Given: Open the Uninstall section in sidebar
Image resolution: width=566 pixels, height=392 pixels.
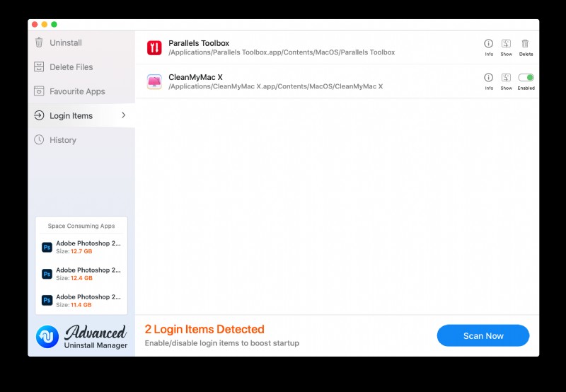Looking at the screenshot, I should pos(81,42).
